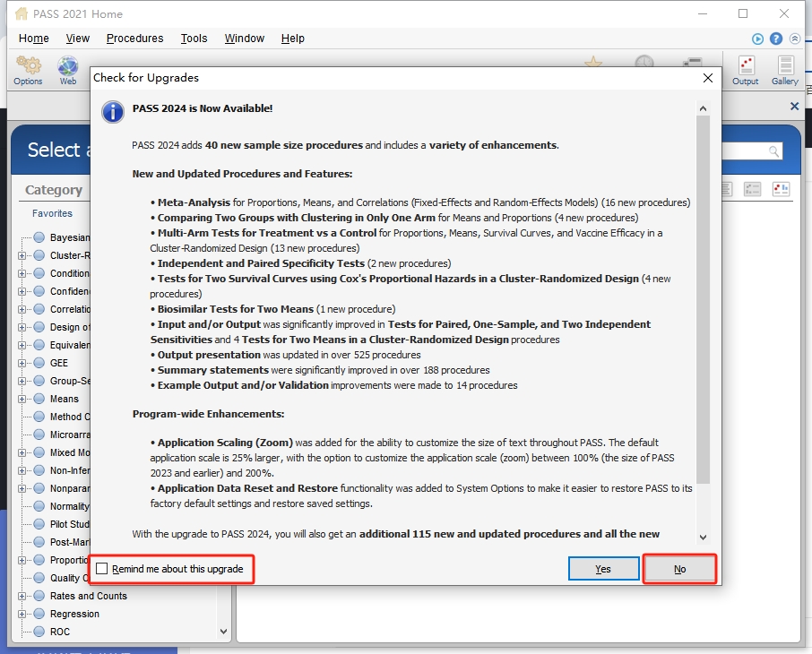Expand the Group-Se category node
The image size is (812, 654).
[22, 381]
